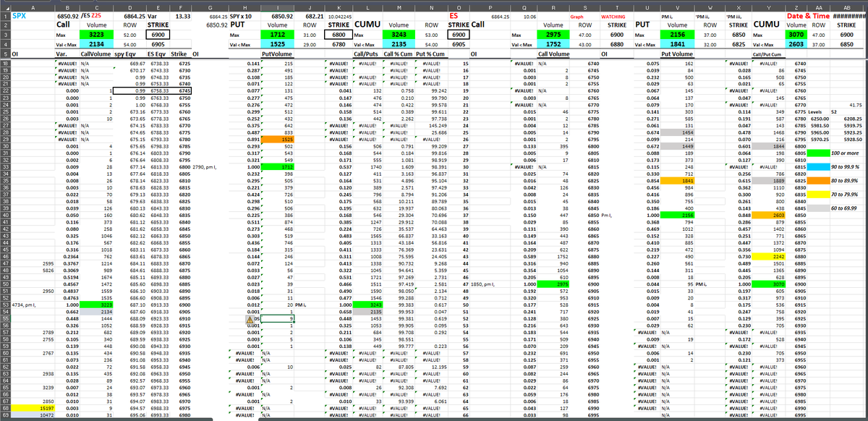Open the error warning smart tag icon

pos(250,319)
